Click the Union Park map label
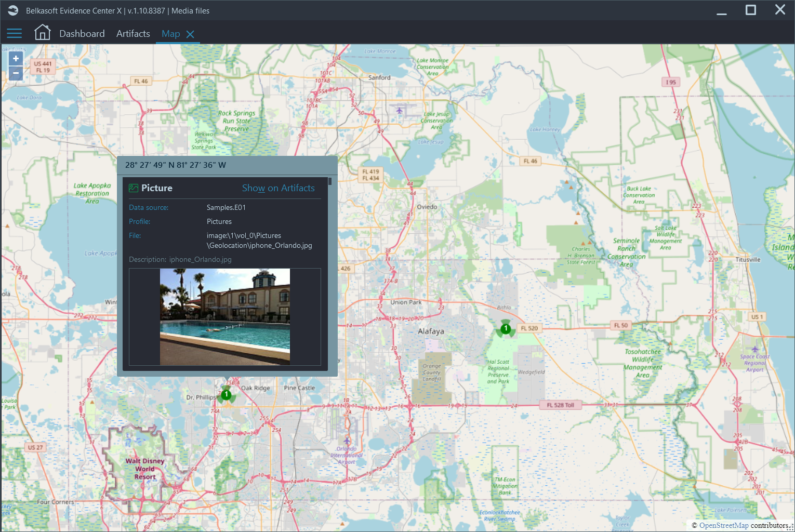 pos(406,302)
